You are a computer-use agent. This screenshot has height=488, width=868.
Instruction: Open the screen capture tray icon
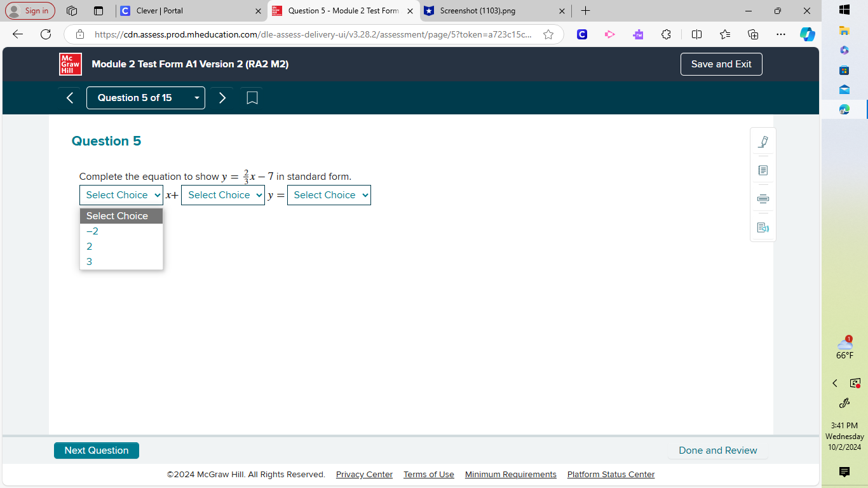pyautogui.click(x=855, y=383)
